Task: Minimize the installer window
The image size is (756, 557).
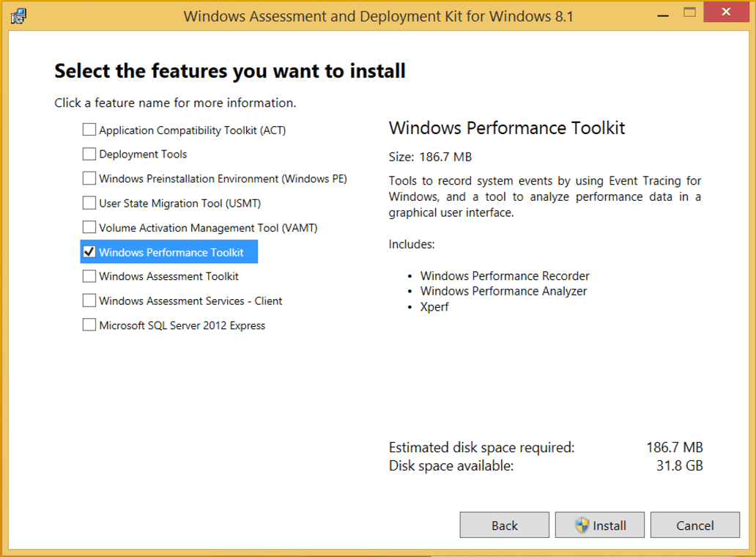Action: [661, 12]
